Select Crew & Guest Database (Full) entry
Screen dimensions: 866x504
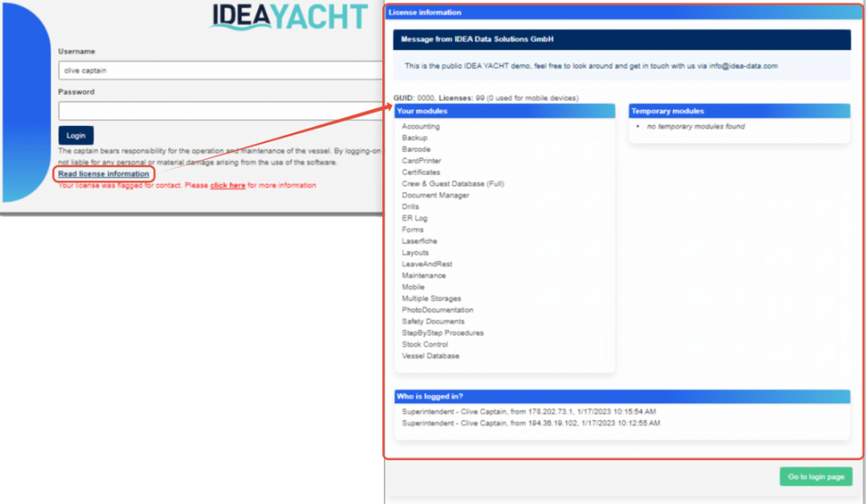(453, 184)
